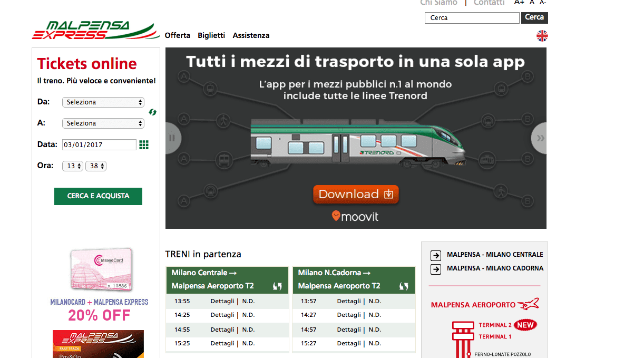644x358 pixels.
Task: Click the arrow icon beside Malpensa - Milano Cadorna
Action: (x=436, y=269)
